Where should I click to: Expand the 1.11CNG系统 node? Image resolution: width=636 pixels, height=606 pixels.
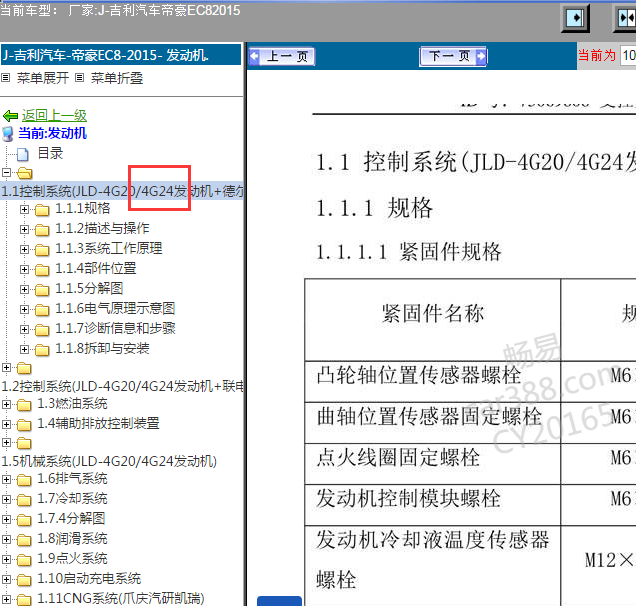tap(6, 599)
